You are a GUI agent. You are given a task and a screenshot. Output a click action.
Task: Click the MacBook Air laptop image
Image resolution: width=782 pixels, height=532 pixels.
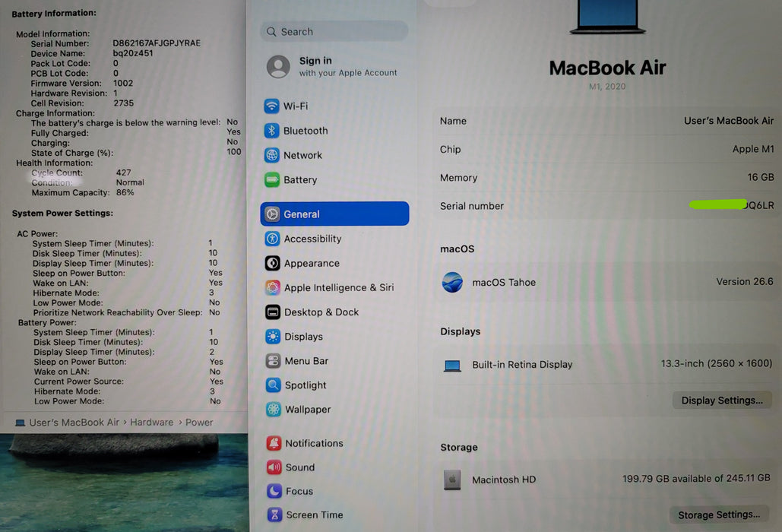pos(607,17)
